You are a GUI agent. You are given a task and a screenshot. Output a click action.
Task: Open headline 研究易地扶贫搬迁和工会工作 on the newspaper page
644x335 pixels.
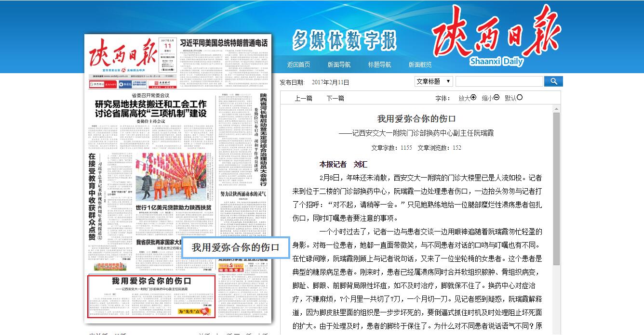pyautogui.click(x=150, y=104)
